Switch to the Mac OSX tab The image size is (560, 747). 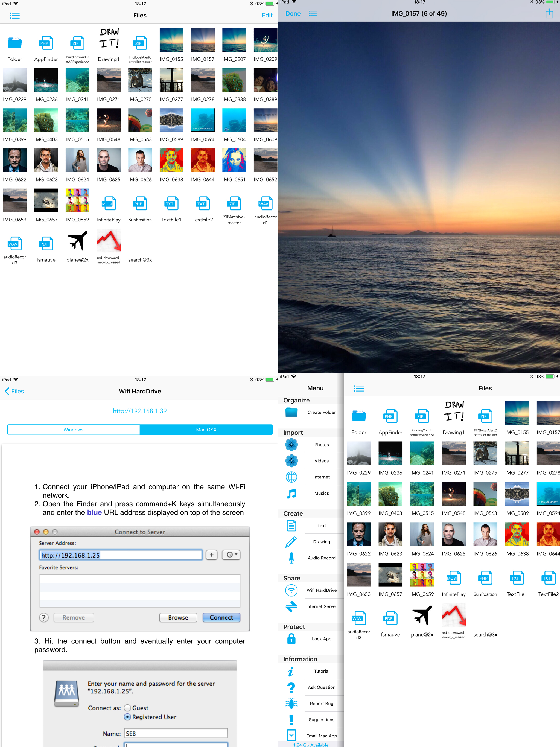tap(206, 430)
